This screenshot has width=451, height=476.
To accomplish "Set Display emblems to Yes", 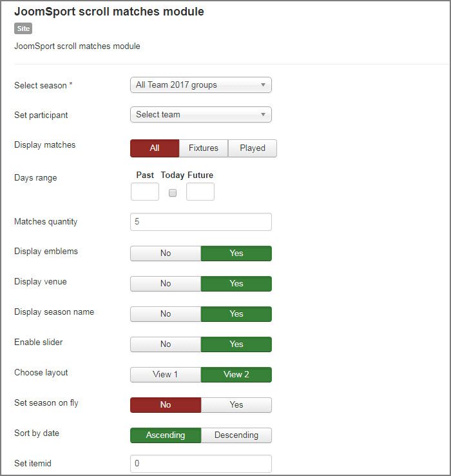I will (236, 253).
